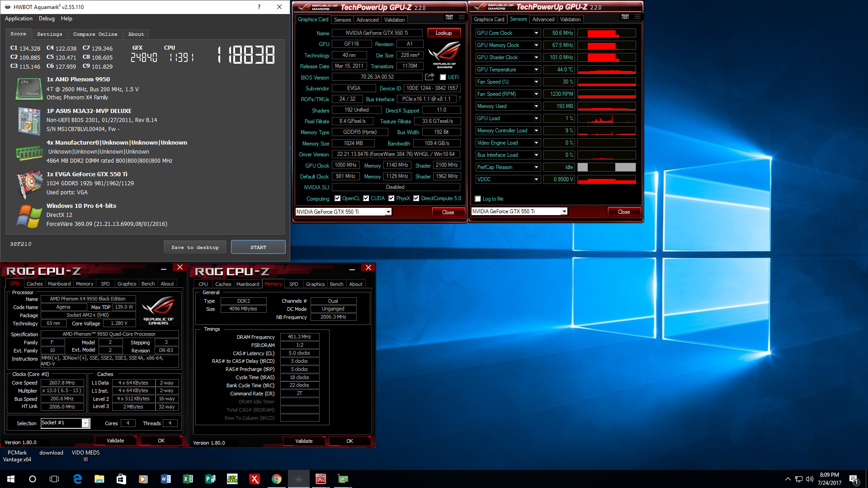This screenshot has width=868, height=488.
Task: Click the Lookup button in GPU-Z
Action: click(x=443, y=33)
